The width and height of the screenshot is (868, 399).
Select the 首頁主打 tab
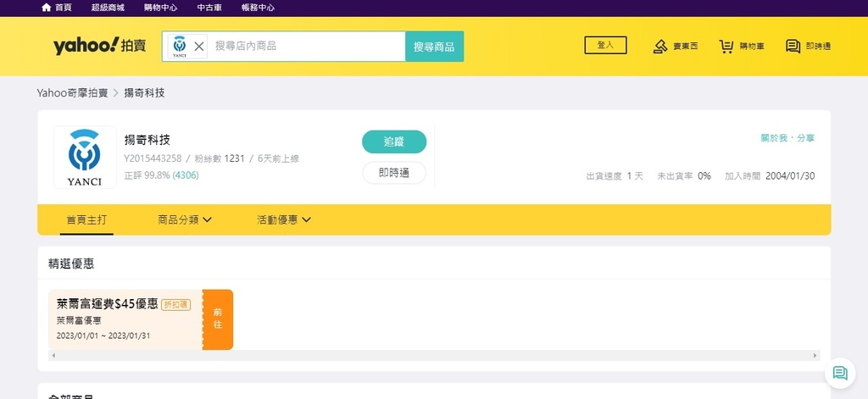86,219
